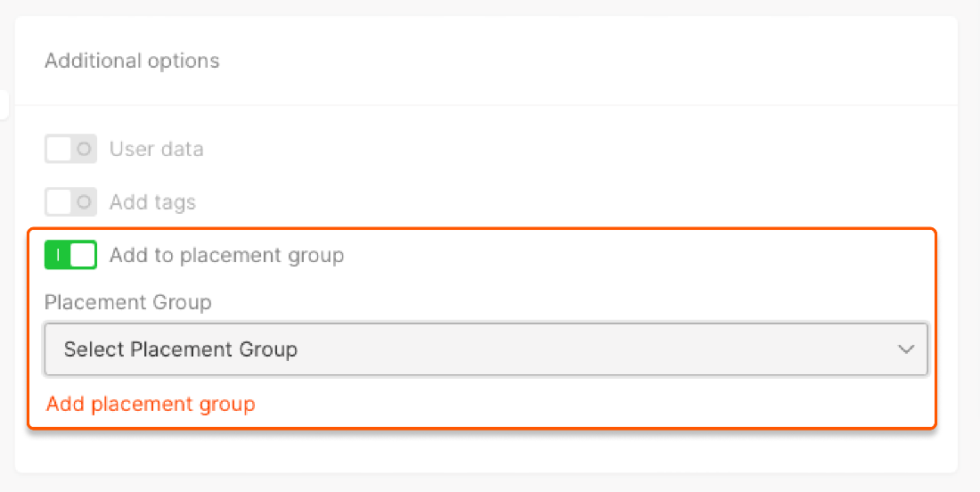The height and width of the screenshot is (492, 980).
Task: Click the white knob of the green toggle
Action: click(82, 256)
